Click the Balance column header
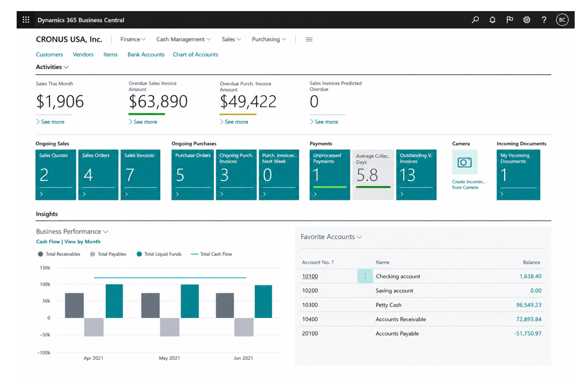Viewport: 588px width, 392px height. coord(532,263)
